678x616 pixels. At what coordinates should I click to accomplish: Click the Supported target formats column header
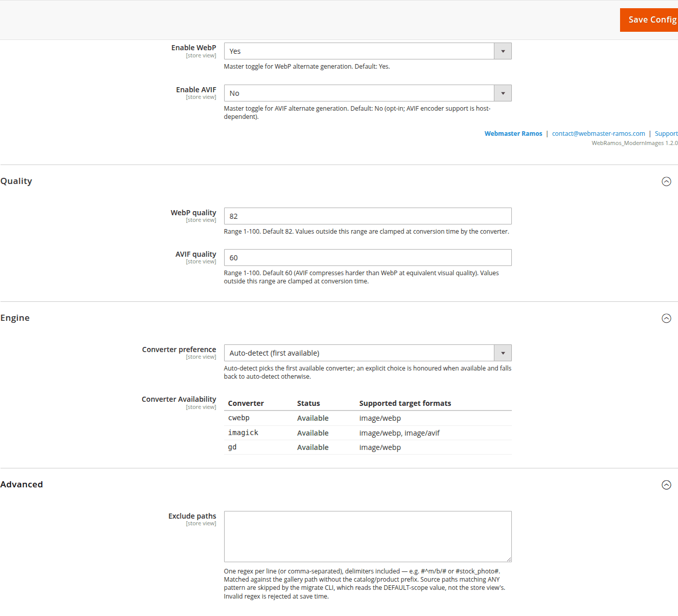(405, 403)
